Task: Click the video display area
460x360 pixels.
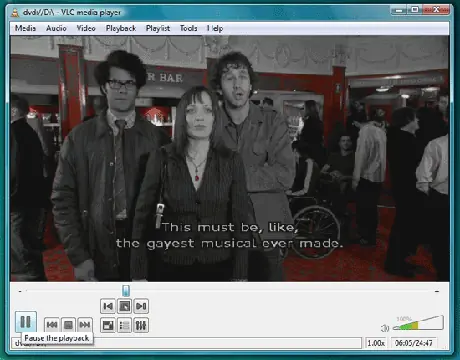Action: tap(230, 158)
